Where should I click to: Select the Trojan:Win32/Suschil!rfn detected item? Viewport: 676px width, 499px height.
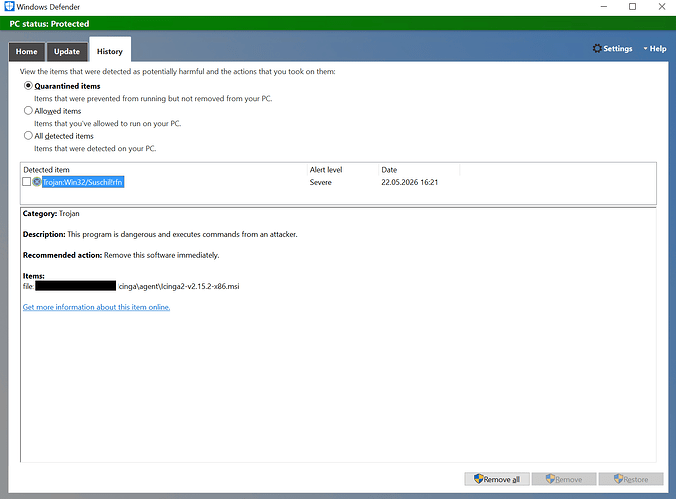tap(83, 182)
